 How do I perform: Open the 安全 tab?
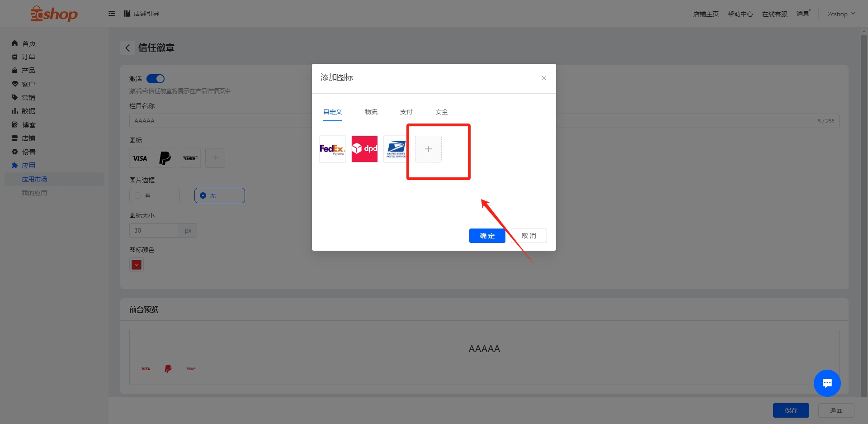(441, 112)
